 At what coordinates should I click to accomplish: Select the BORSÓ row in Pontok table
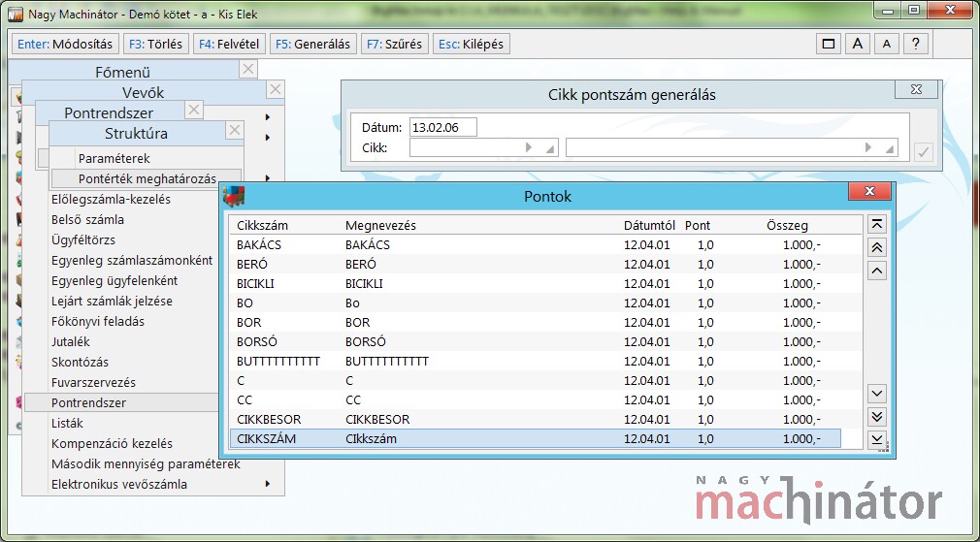click(536, 341)
